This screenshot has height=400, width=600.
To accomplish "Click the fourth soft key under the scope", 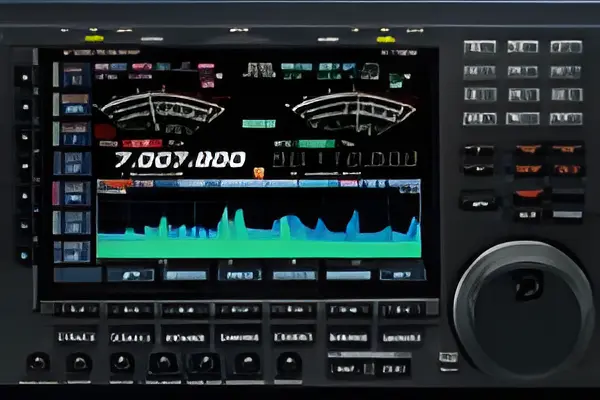I will (240, 274).
